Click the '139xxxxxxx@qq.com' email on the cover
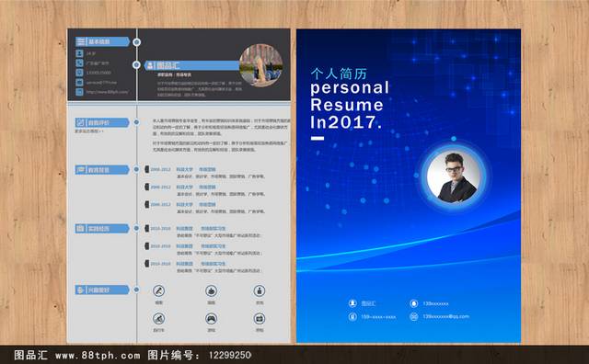Viewport: 589px width, 364px height. [x=445, y=317]
